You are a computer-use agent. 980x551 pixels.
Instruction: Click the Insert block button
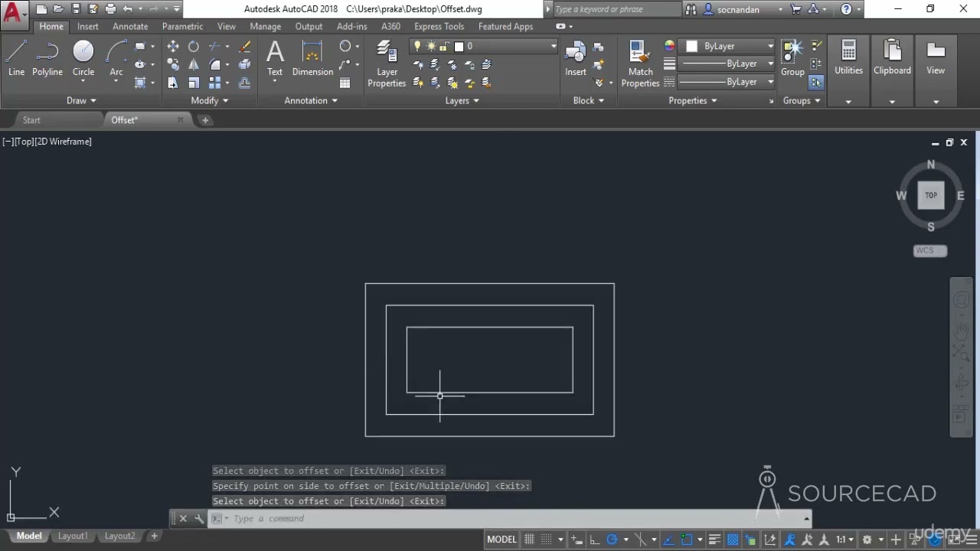click(576, 59)
